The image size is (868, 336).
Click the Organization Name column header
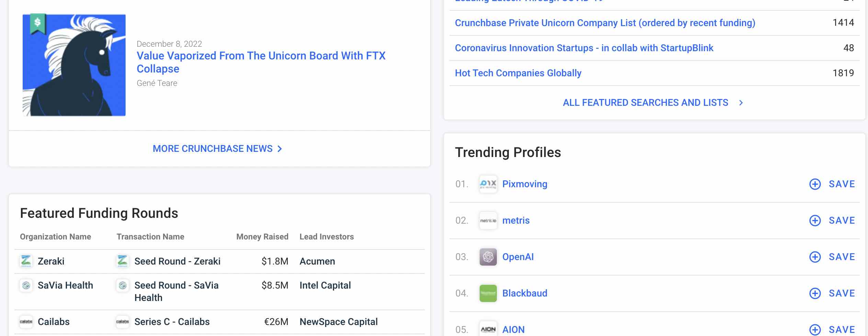click(55, 237)
